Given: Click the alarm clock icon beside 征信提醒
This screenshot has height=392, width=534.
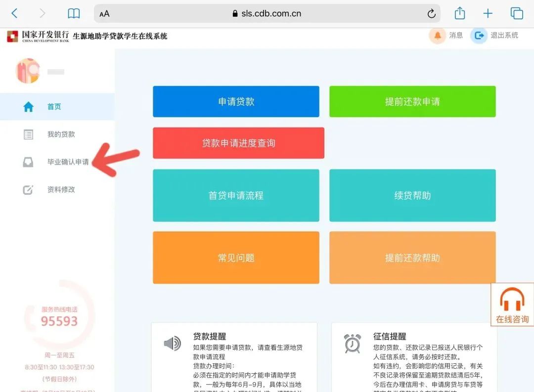Looking at the screenshot, I should pyautogui.click(x=352, y=343).
